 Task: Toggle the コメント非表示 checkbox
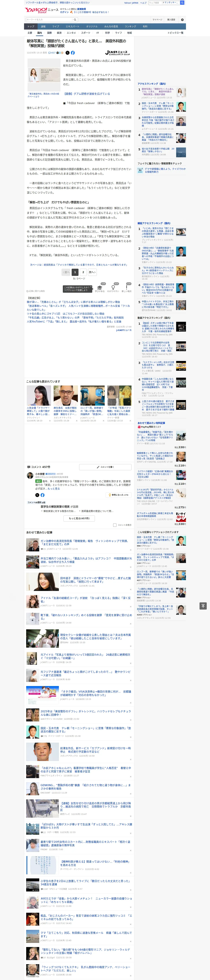(x=115, y=525)
